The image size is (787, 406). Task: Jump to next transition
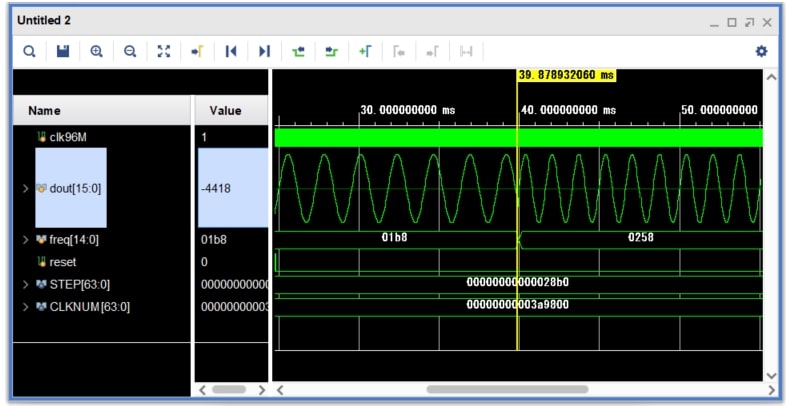point(332,51)
